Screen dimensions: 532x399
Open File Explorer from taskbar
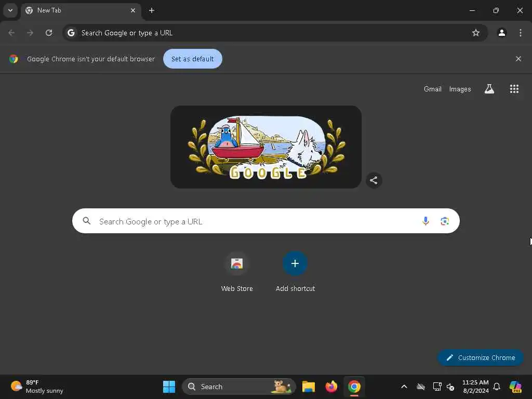click(309, 387)
